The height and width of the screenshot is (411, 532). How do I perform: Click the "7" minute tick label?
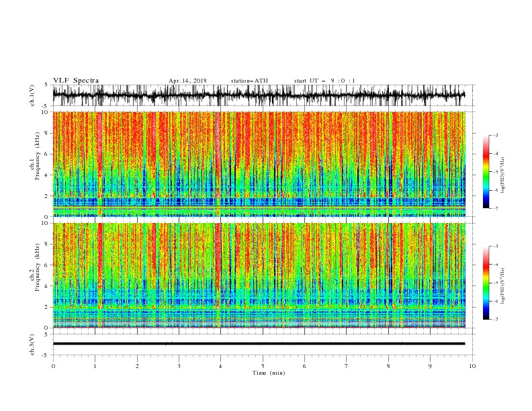[347, 366]
